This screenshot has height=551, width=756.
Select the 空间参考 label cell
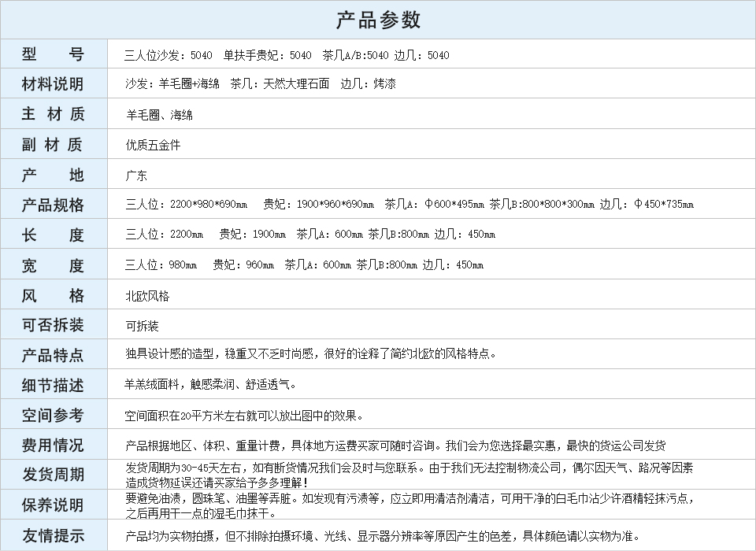pyautogui.click(x=53, y=415)
